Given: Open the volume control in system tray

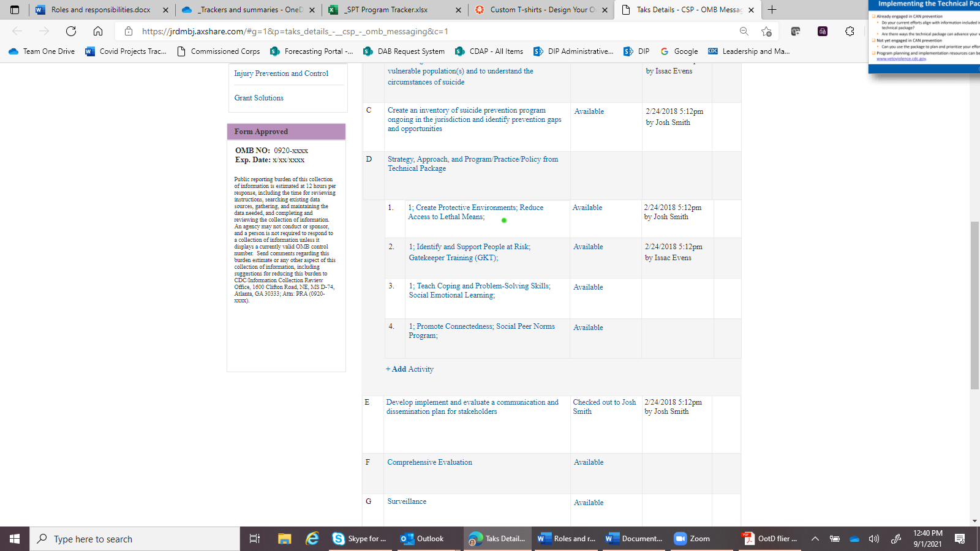Looking at the screenshot, I should point(874,539).
